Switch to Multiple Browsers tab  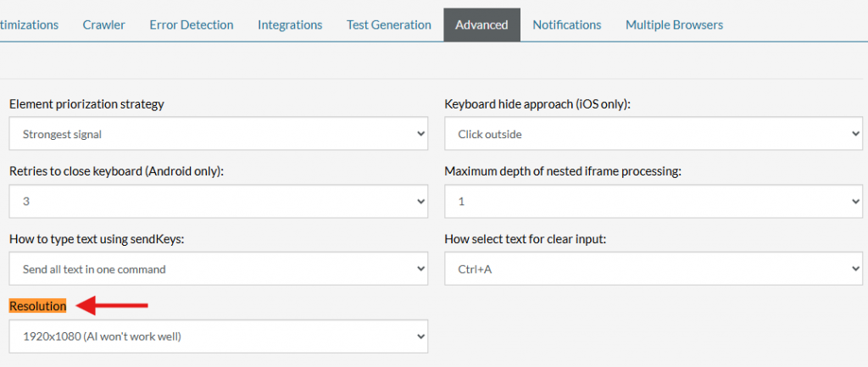674,25
